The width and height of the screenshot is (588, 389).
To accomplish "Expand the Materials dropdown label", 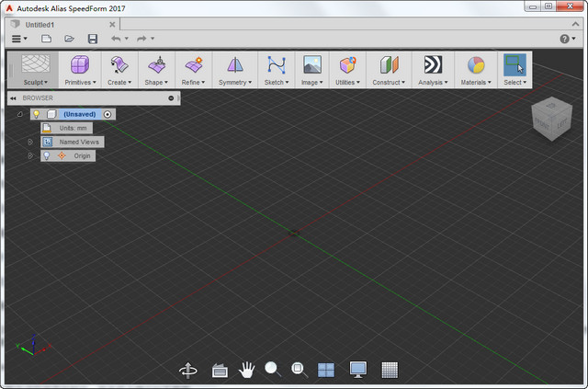I will click(476, 82).
